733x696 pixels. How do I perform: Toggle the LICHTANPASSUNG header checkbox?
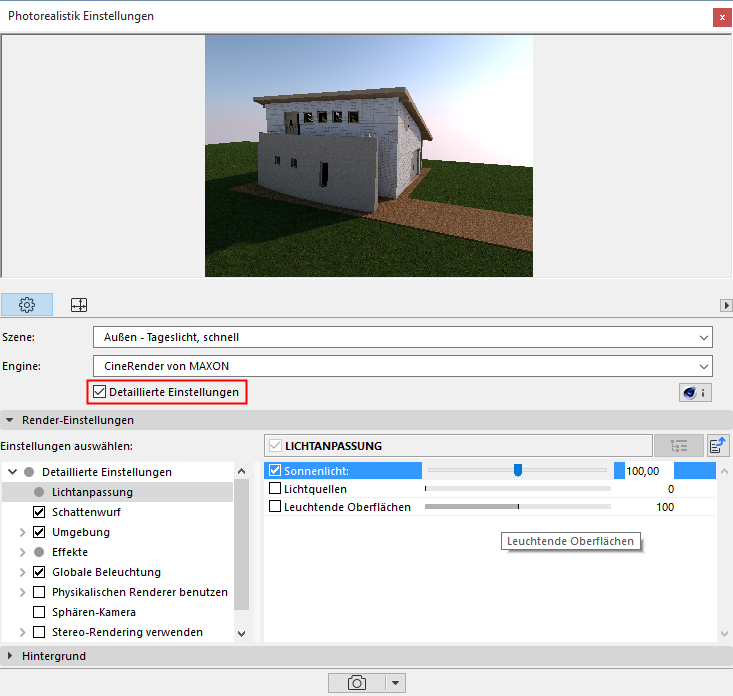pos(275,446)
